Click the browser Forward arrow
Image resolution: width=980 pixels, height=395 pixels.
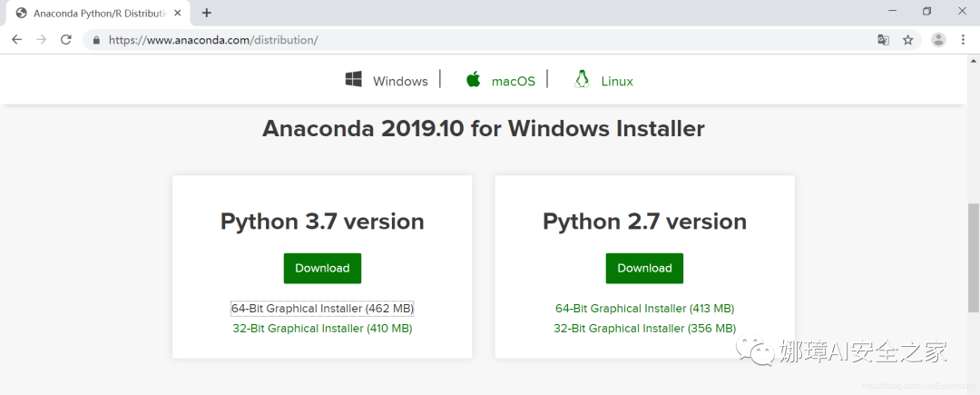(41, 40)
